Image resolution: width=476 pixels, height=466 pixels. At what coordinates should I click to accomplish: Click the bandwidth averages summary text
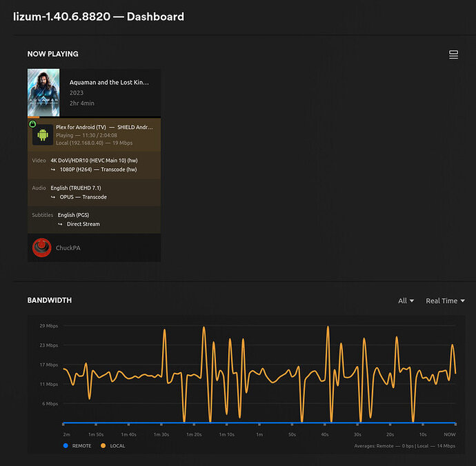point(405,446)
